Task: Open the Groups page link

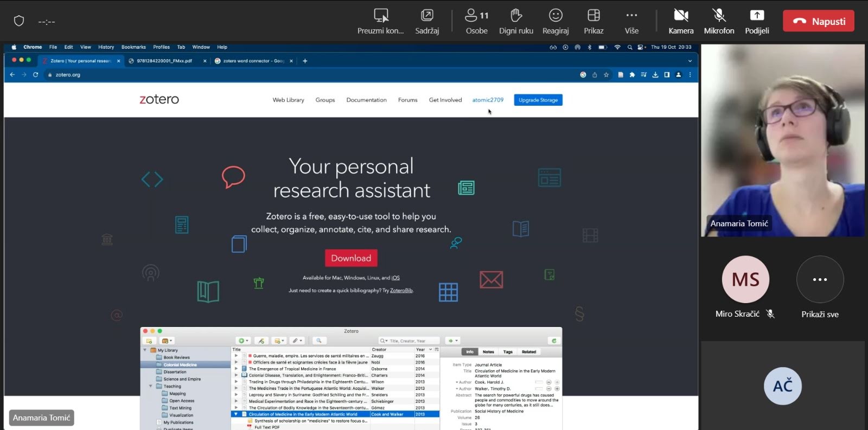Action: 325,100
